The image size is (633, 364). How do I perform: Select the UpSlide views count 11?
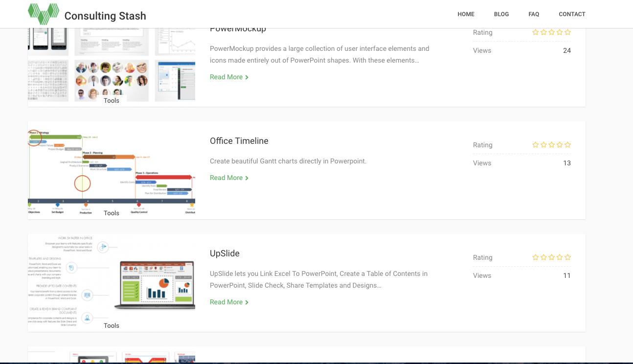tap(567, 275)
